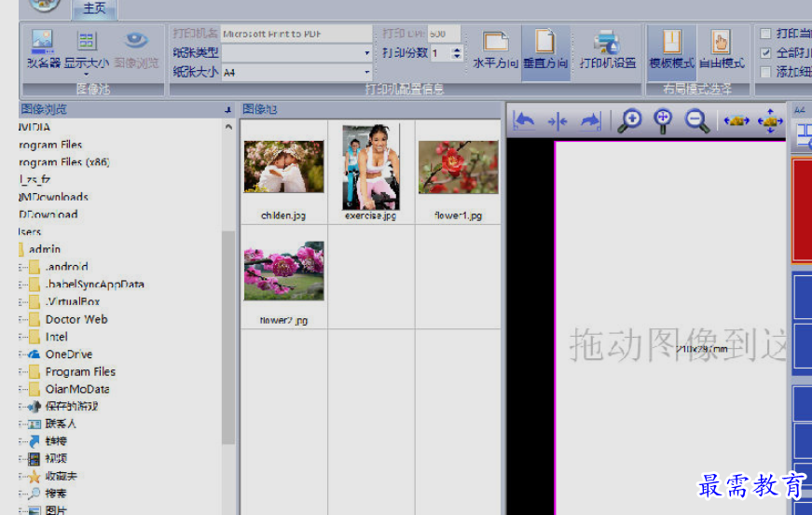
Task: Expand the .android folder node
Action: click(x=22, y=268)
